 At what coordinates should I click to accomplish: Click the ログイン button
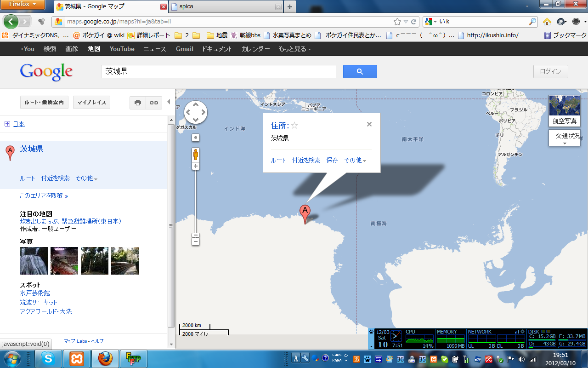pos(550,71)
